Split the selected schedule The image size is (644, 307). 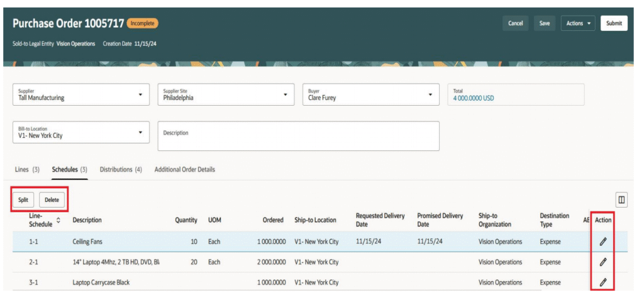(23, 200)
